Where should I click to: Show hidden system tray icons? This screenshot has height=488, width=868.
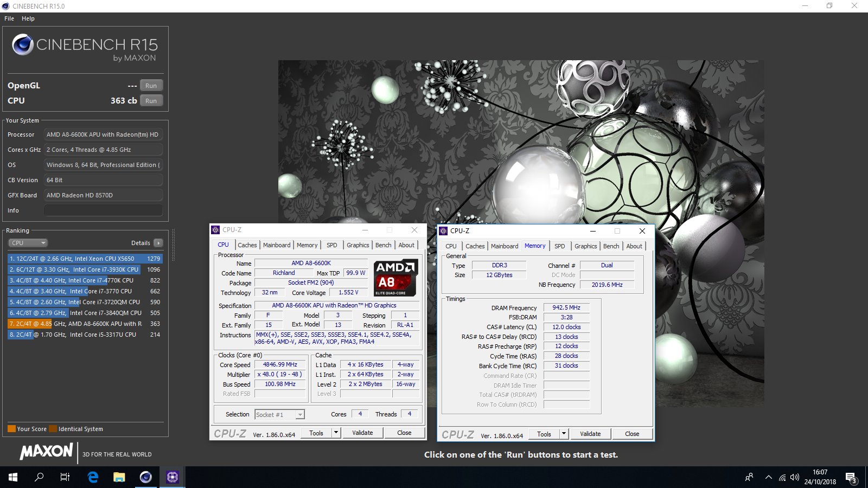(x=768, y=477)
